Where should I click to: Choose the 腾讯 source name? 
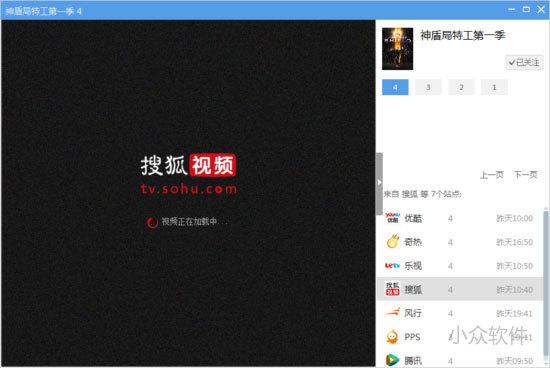413,361
